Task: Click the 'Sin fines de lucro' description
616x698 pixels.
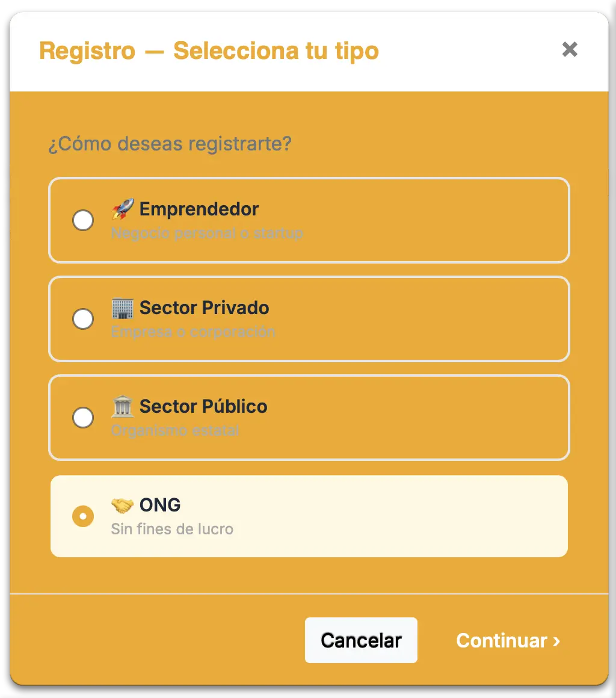Action: point(172,530)
